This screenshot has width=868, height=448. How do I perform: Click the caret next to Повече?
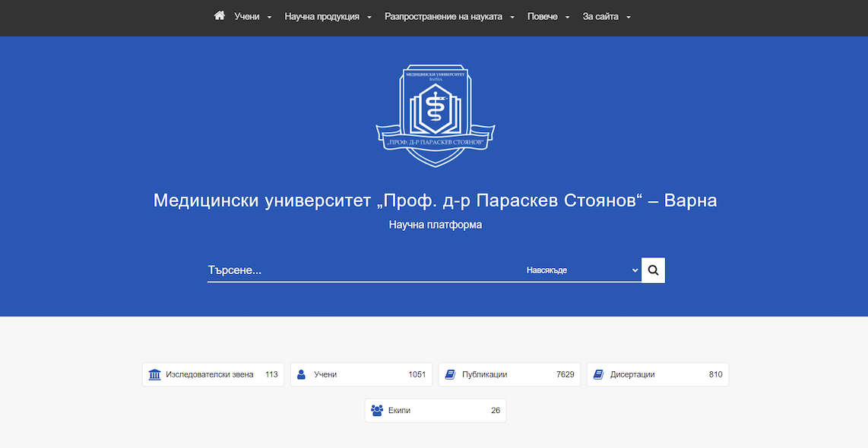(568, 17)
